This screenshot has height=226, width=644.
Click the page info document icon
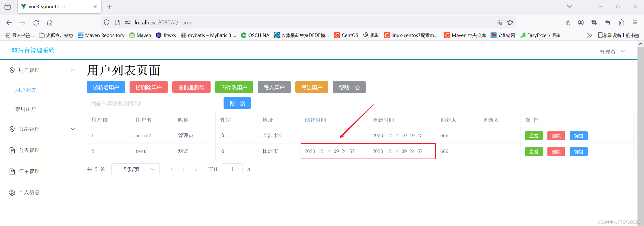117,22
